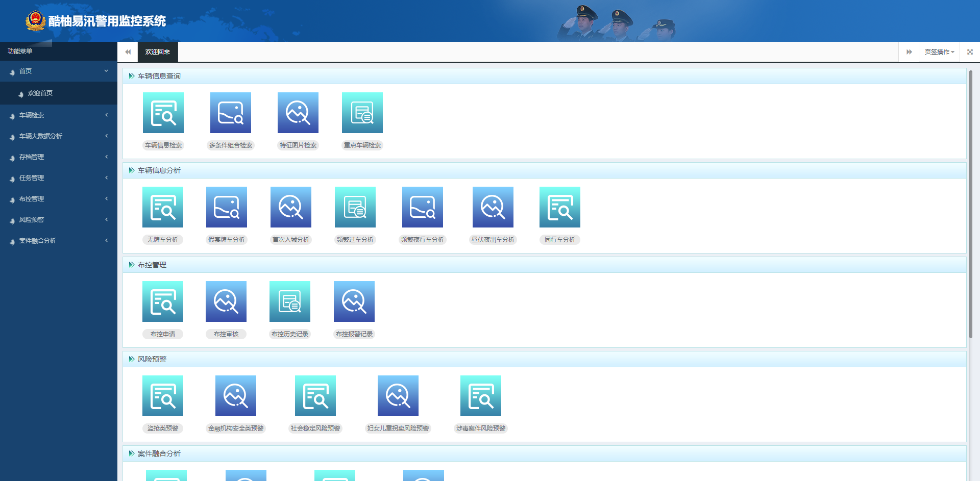The image size is (980, 481).
Task: Open the 重点车辆检索 icon
Action: (362, 113)
